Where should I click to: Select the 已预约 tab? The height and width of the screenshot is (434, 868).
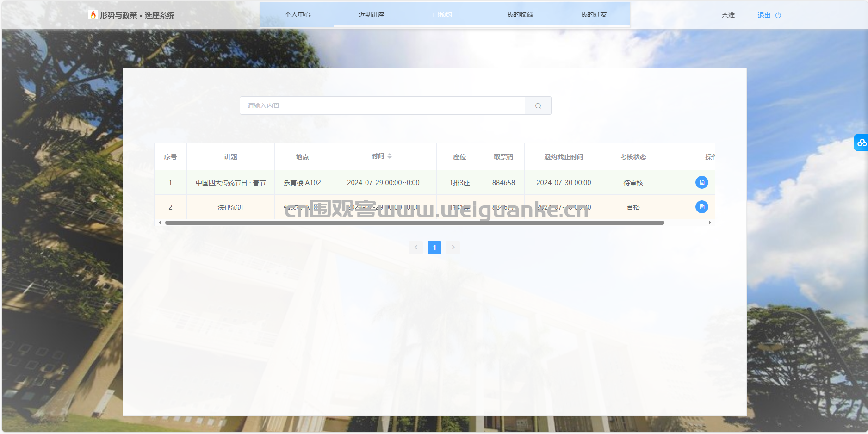442,15
